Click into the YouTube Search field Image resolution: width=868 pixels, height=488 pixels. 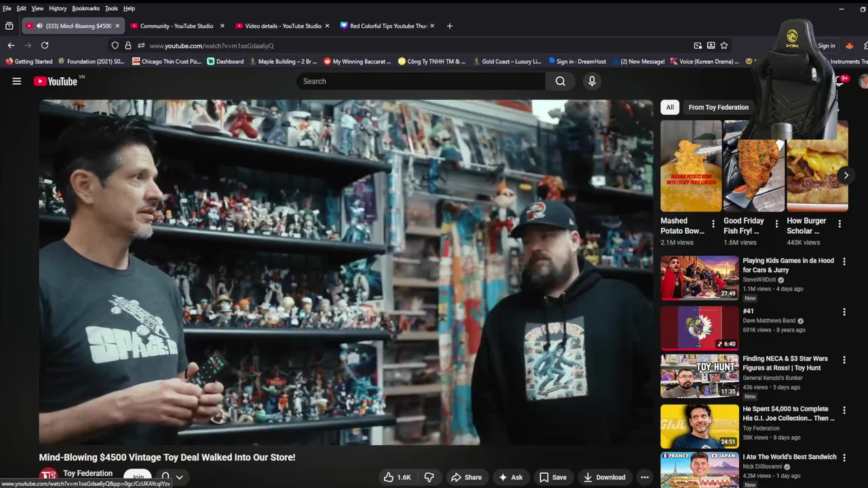click(420, 81)
